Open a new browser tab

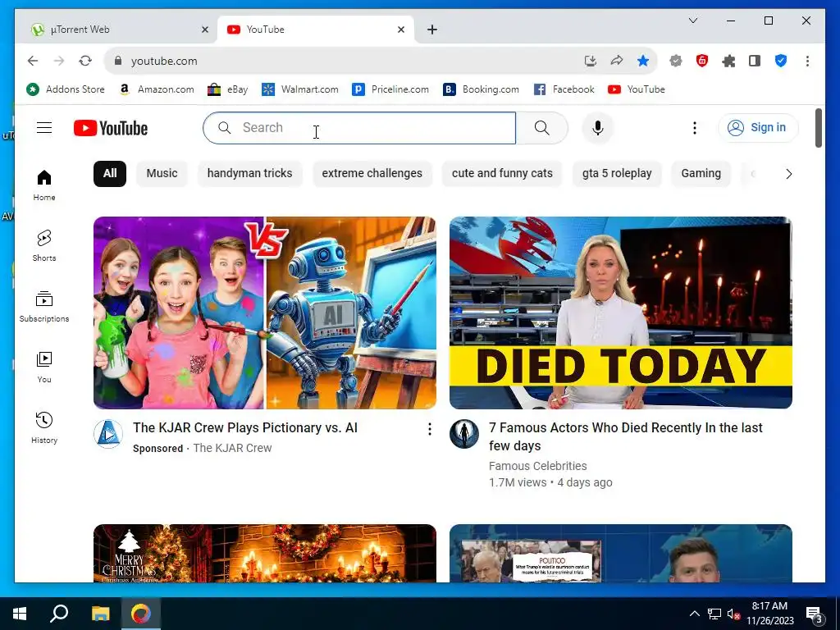pos(431,30)
